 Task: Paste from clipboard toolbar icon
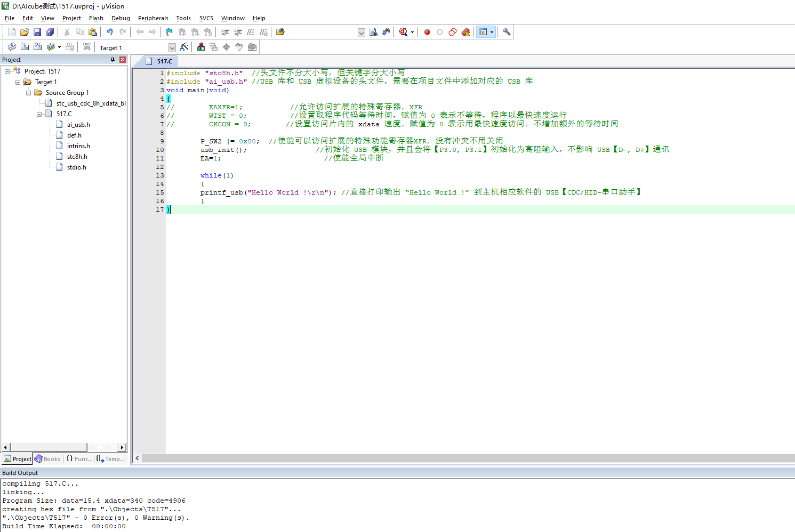coord(93,32)
